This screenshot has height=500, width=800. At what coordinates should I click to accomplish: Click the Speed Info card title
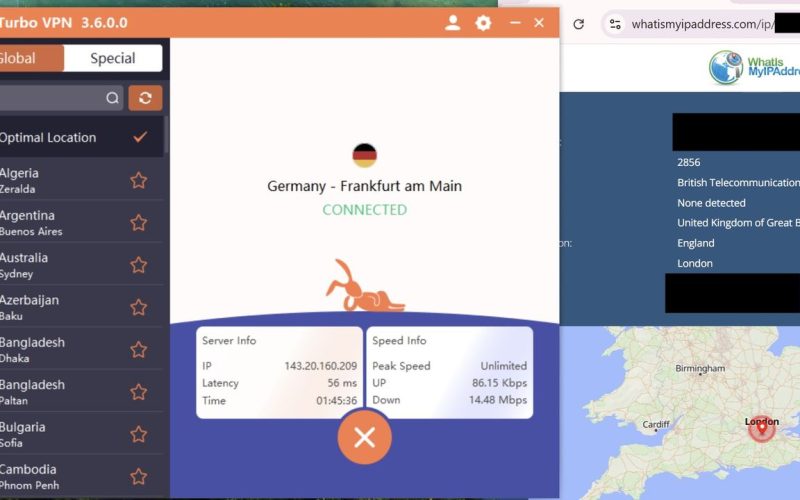399,341
